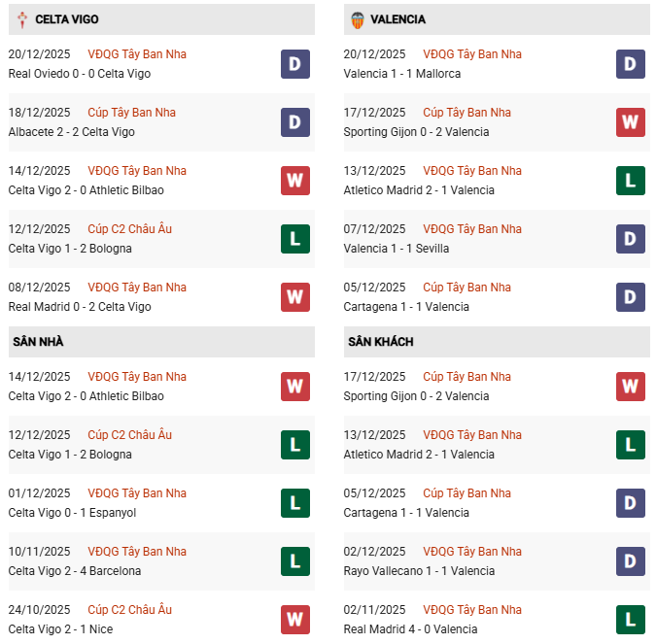Click the D badge for Real Oviedo match
Viewport: 656px width, 644px height.
click(295, 64)
